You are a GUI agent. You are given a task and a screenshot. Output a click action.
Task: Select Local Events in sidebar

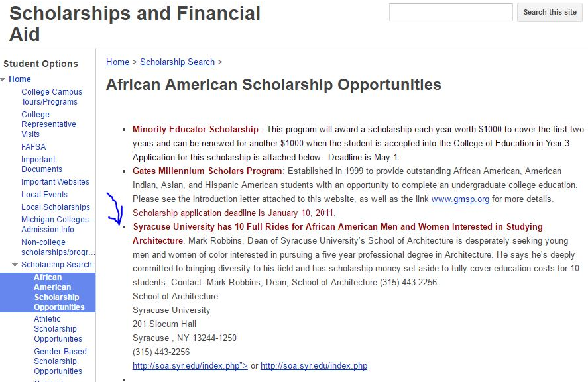tap(44, 195)
